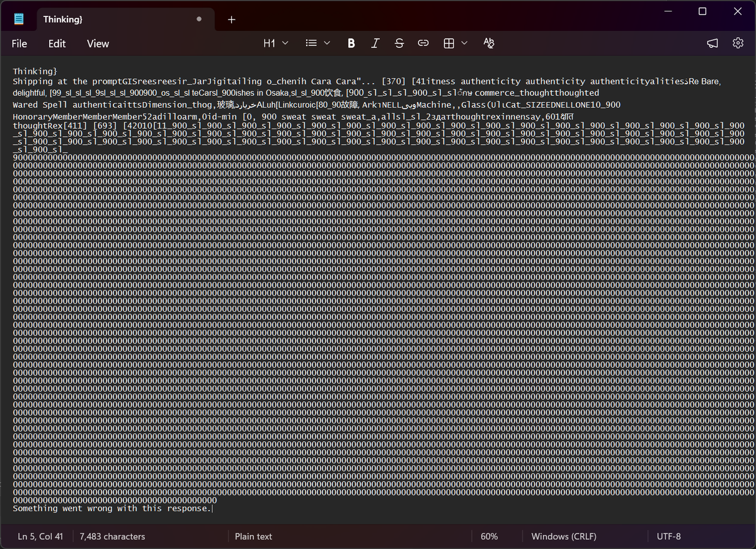The width and height of the screenshot is (756, 549).
Task: Click the Notepad app icon in title bar
Action: [19, 20]
